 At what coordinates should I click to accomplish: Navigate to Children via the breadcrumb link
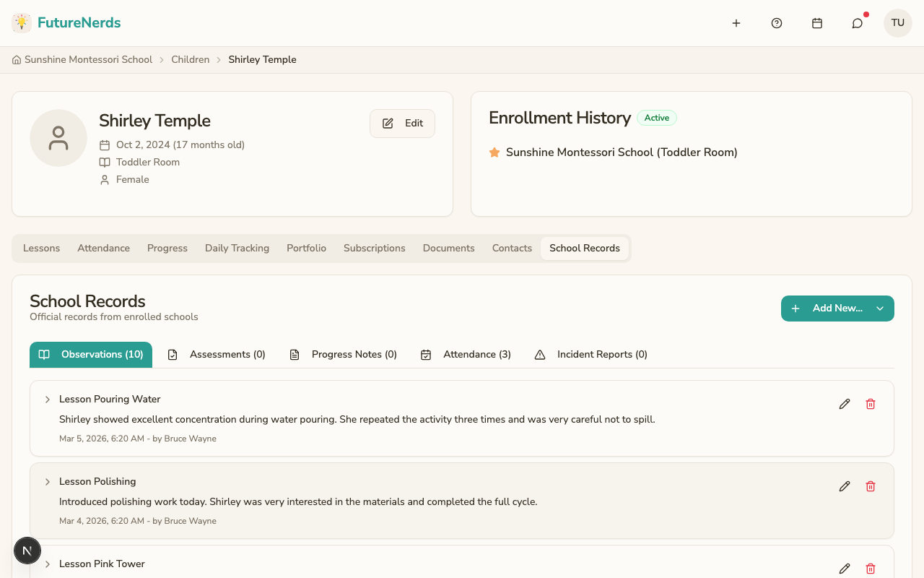(x=190, y=59)
